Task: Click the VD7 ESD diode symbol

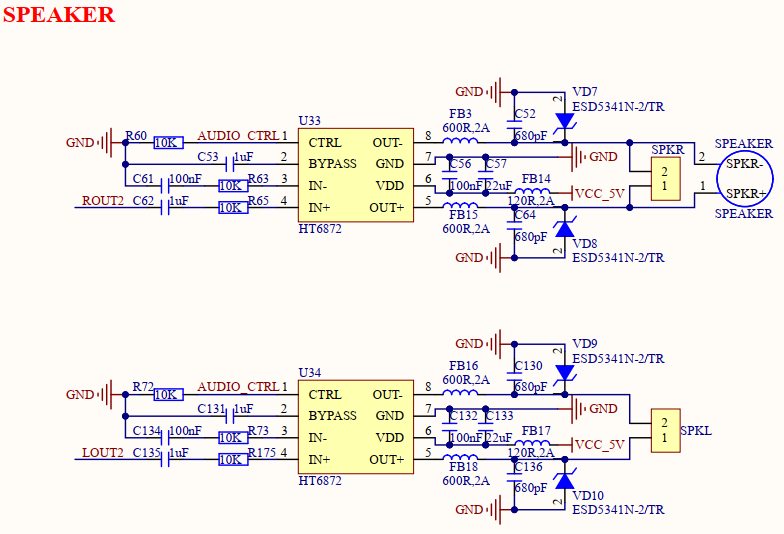Action: [564, 121]
